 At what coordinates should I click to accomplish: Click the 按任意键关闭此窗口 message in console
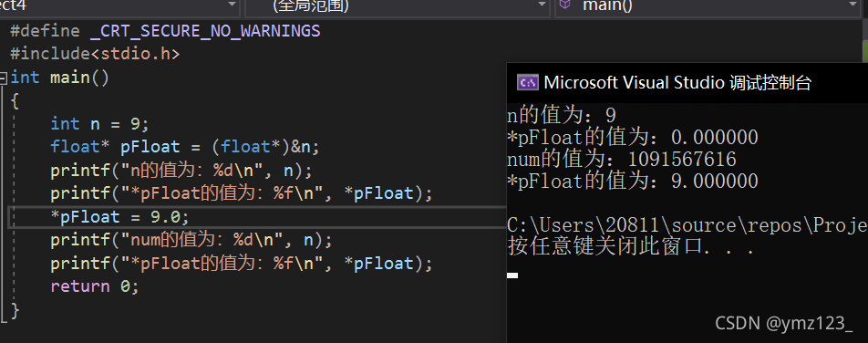(x=631, y=247)
